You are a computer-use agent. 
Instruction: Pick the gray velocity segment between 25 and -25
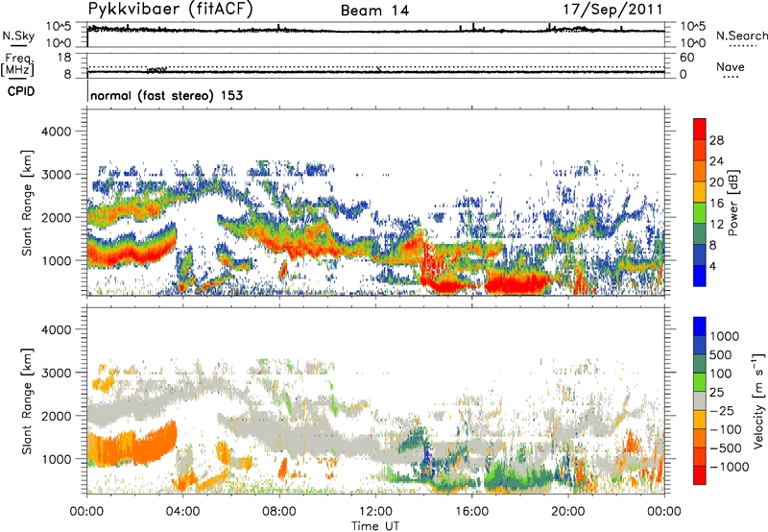(x=700, y=400)
